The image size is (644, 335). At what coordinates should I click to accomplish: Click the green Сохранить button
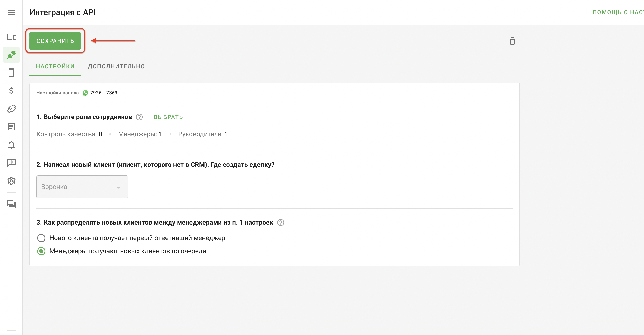coord(55,41)
